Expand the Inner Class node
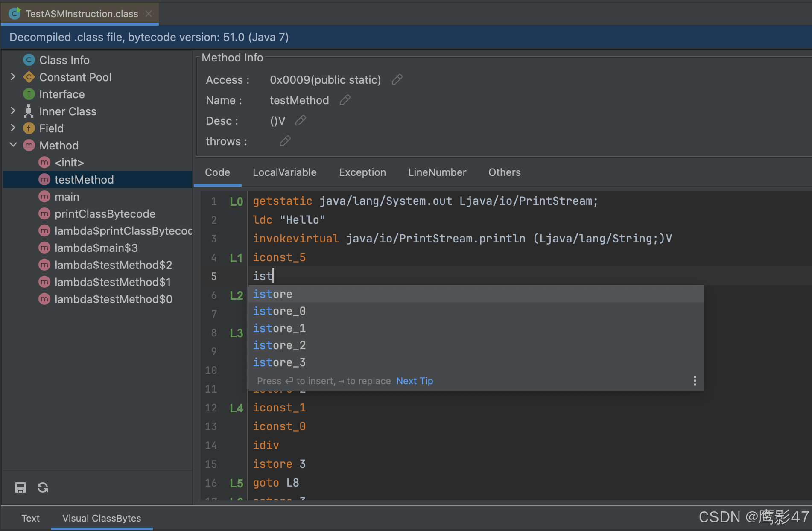This screenshot has width=812, height=531. pos(13,111)
